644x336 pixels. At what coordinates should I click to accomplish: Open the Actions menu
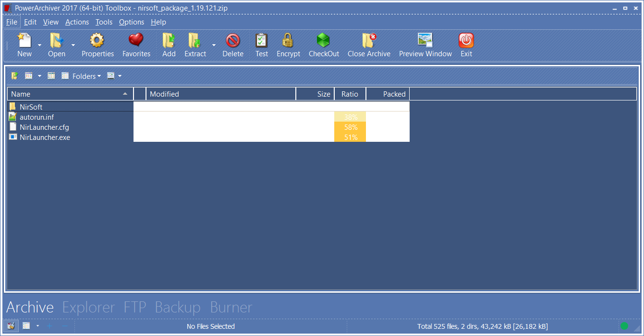pyautogui.click(x=77, y=22)
